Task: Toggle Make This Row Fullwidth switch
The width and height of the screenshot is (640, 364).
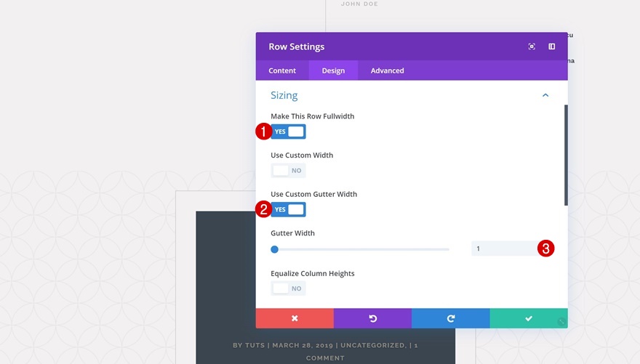Action: coord(288,132)
